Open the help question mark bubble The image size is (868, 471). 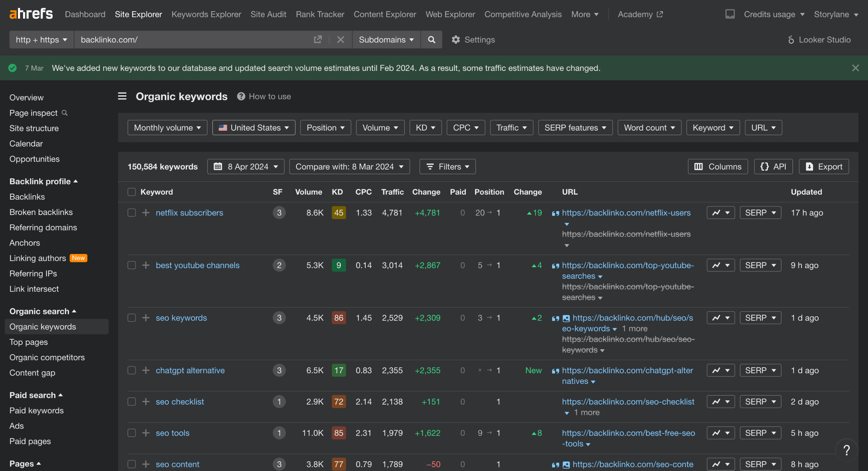[846, 450]
